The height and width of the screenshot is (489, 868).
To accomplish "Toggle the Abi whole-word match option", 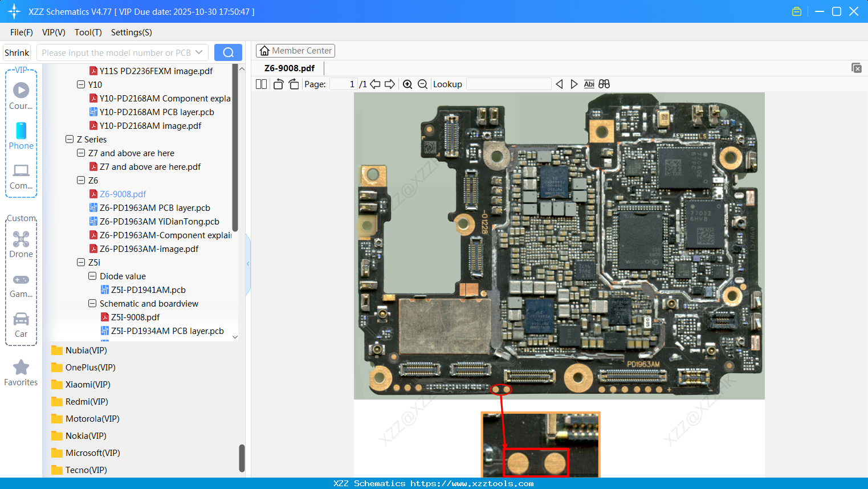I will click(589, 84).
